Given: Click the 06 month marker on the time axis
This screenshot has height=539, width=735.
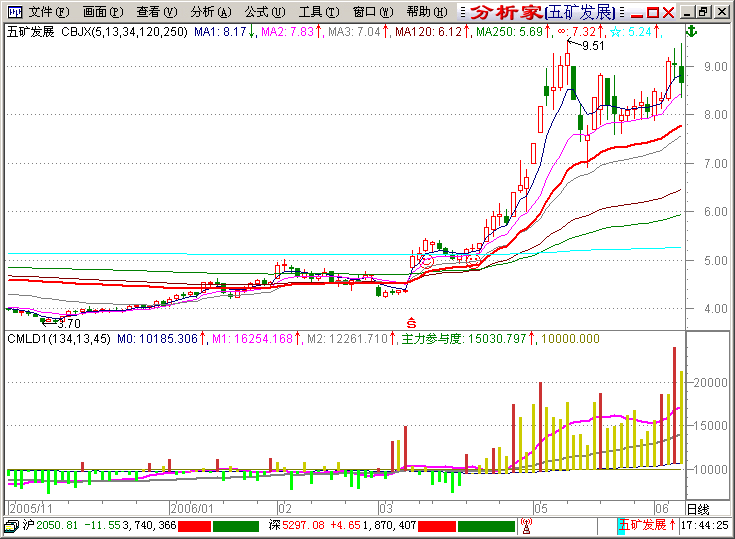Looking at the screenshot, I should 662,509.
